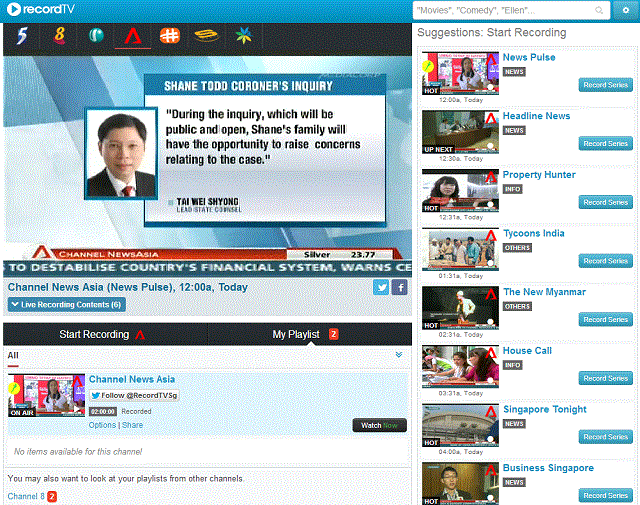This screenshot has height=505, width=640.
Task: Select the yellow ring channel icon
Action: click(x=207, y=36)
